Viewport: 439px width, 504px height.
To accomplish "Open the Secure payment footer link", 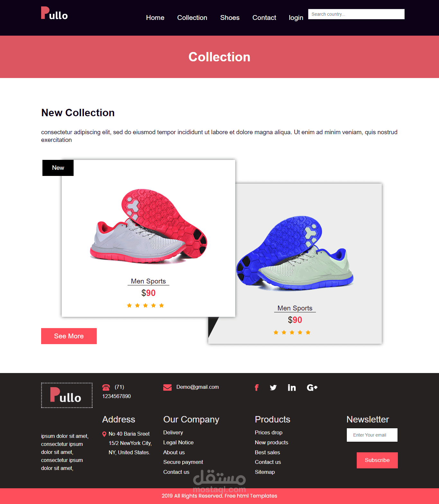I will pyautogui.click(x=183, y=462).
